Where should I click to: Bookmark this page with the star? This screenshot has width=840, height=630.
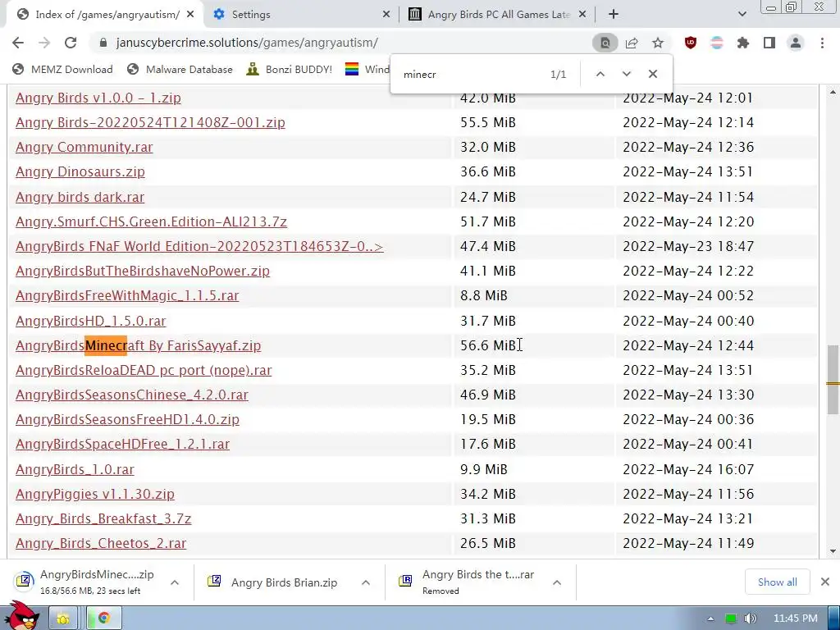pyautogui.click(x=658, y=43)
